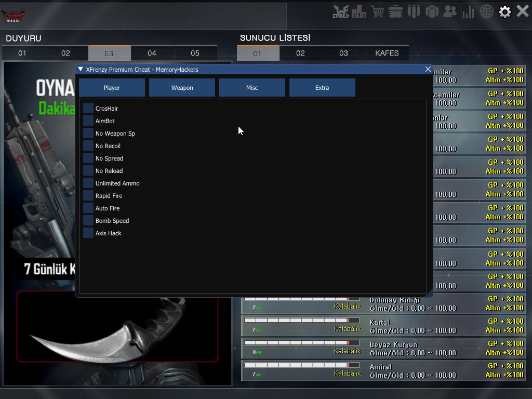Open the shopping cart store icon
This screenshot has height=399, width=532.
377,12
